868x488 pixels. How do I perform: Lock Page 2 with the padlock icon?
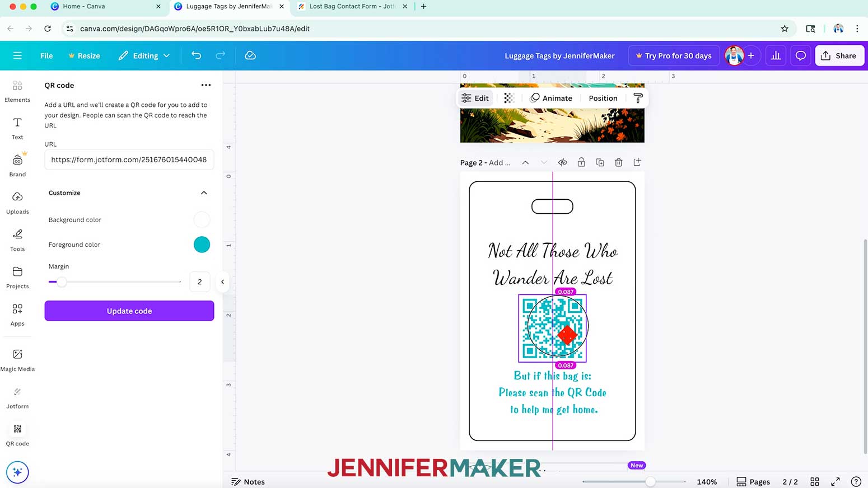click(x=581, y=162)
